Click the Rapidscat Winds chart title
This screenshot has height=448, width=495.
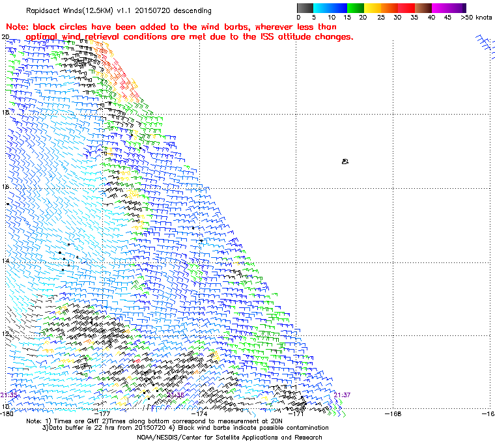pos(119,10)
